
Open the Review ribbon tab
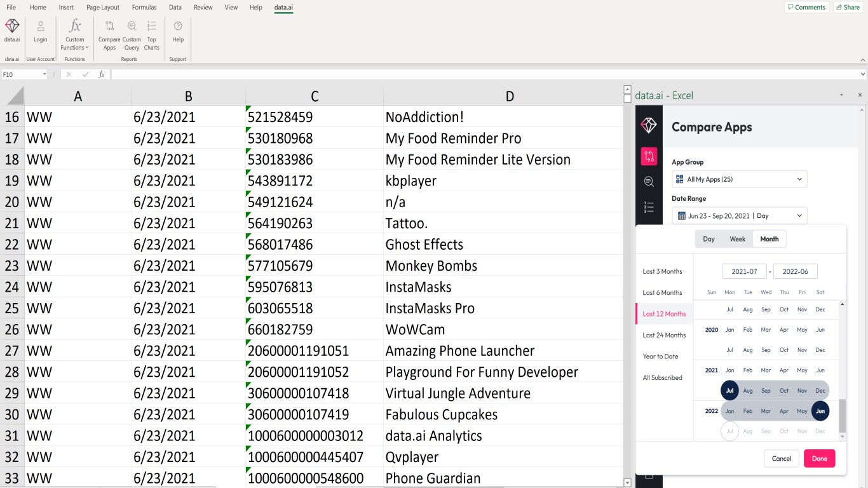pos(203,8)
